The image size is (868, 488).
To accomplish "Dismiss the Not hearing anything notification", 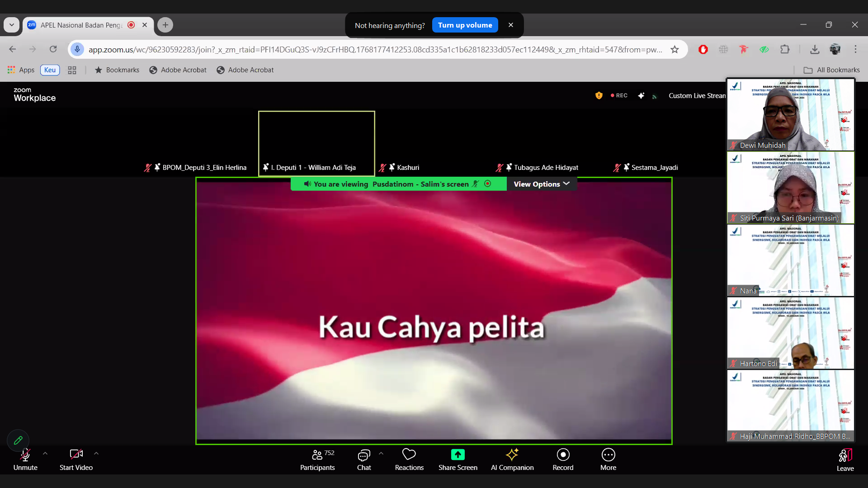I will point(511,25).
